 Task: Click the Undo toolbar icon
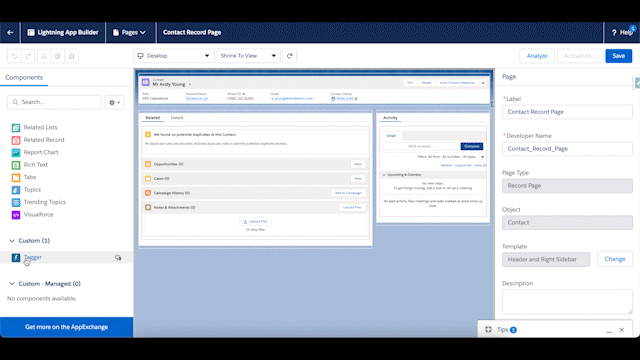pyautogui.click(x=14, y=56)
